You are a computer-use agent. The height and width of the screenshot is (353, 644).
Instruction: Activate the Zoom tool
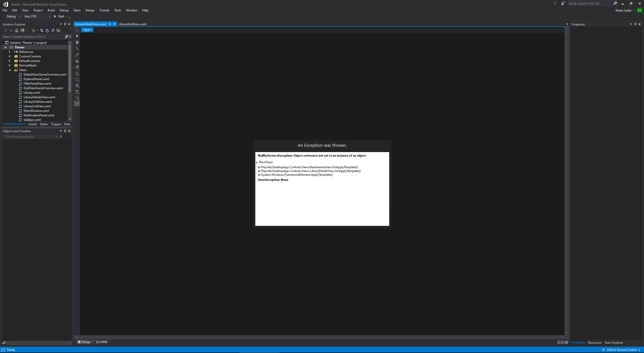[77, 48]
